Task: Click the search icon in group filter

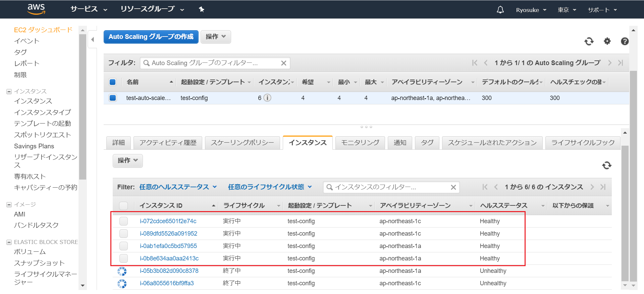Action: (146, 63)
